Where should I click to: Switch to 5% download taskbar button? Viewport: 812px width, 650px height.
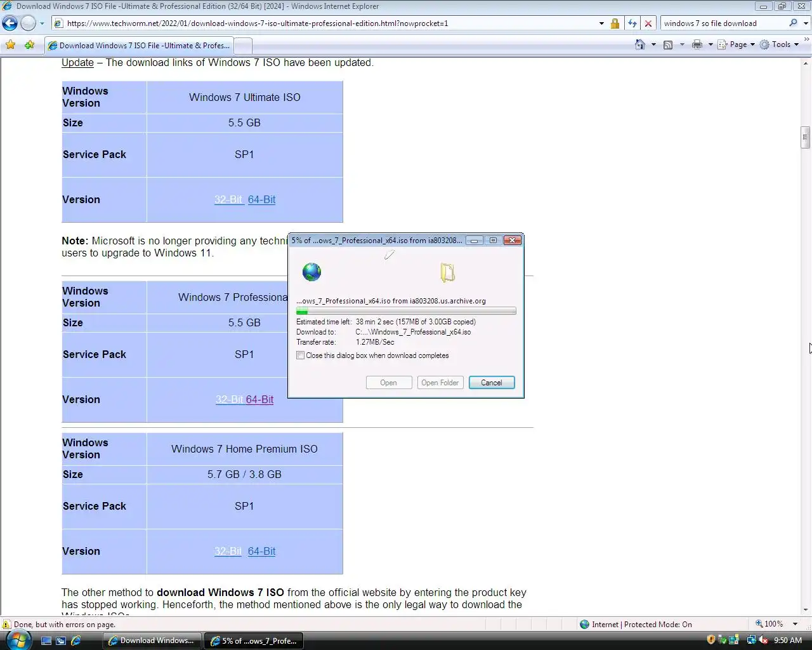click(254, 640)
